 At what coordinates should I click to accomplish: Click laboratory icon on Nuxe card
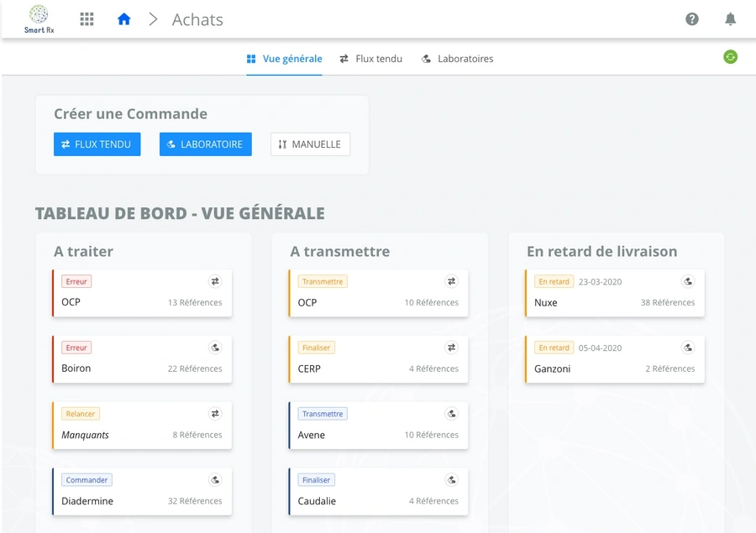pos(688,282)
